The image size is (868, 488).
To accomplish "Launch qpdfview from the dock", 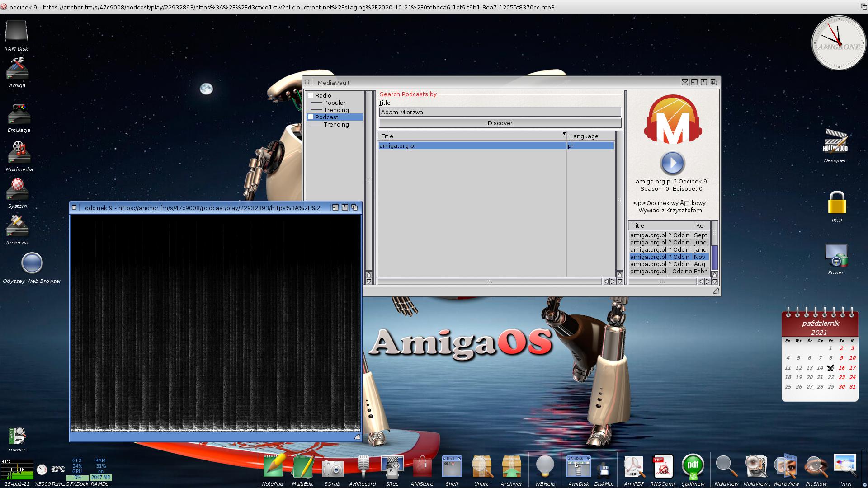I will (x=693, y=467).
